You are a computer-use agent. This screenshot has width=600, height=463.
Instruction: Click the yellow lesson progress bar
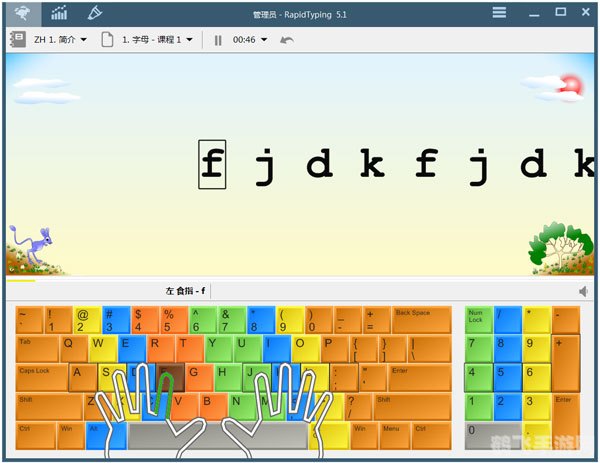[21, 281]
